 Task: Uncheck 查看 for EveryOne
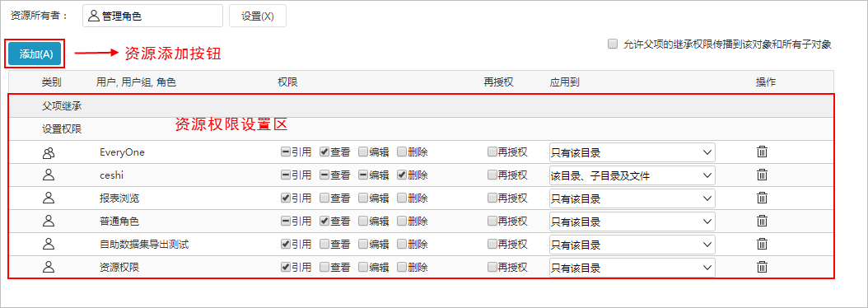pos(324,152)
